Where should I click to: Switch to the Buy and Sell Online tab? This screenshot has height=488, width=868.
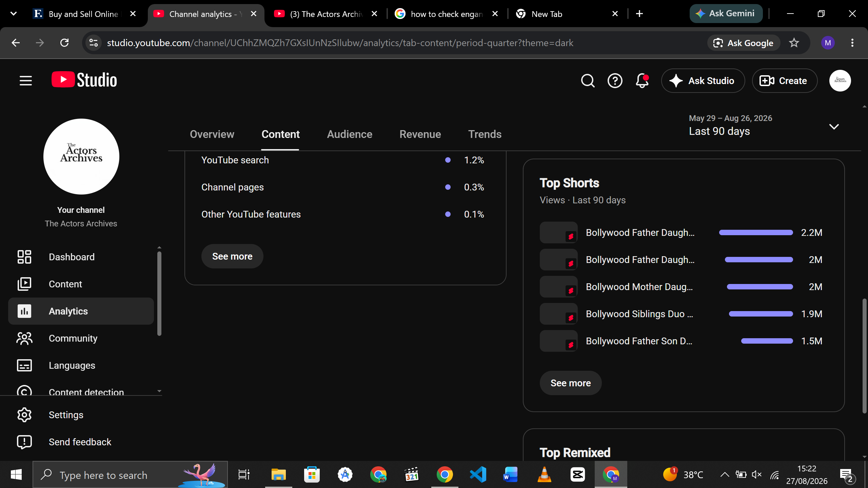tap(85, 14)
